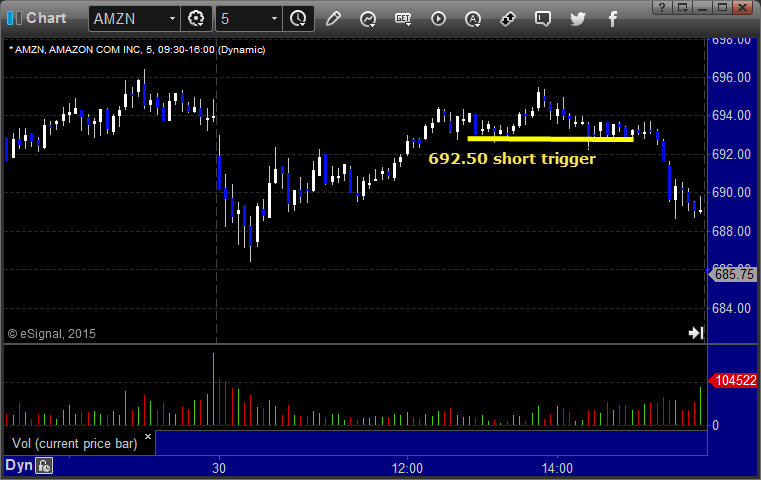Share chart via Facebook icon
This screenshot has height=480, width=761.
pos(612,19)
